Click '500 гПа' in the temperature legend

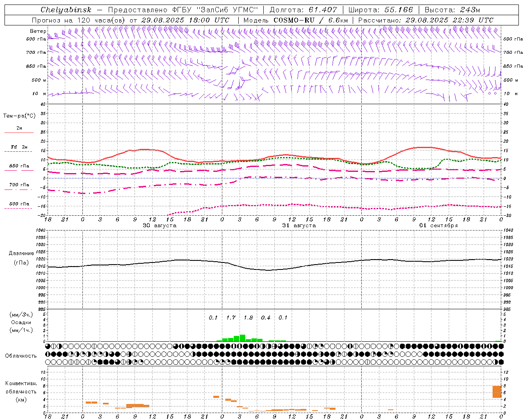(x=19, y=204)
